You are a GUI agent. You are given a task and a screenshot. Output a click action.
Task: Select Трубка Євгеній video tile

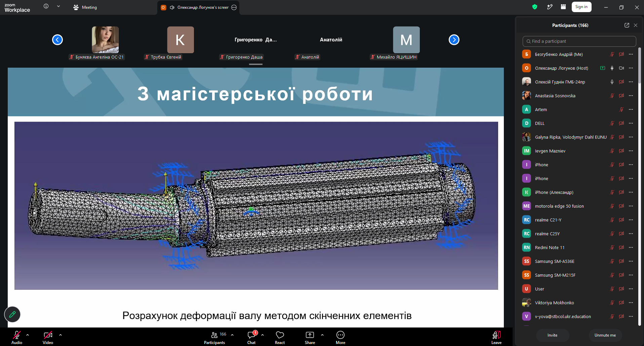coord(180,40)
